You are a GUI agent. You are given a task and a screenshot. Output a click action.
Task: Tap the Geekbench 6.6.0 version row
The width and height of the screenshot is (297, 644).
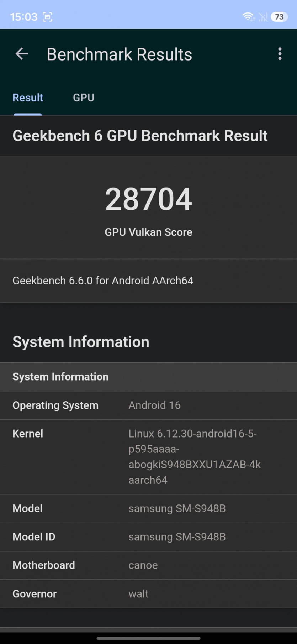pos(148,281)
